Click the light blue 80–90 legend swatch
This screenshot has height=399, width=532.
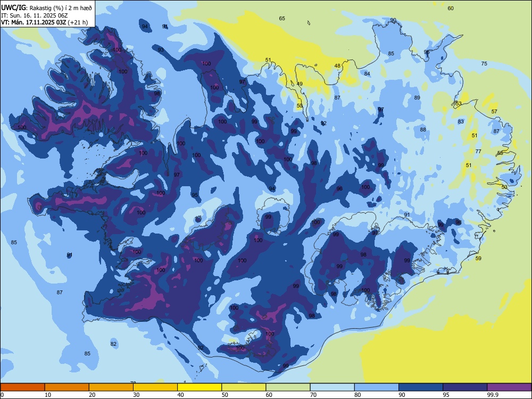point(376,387)
